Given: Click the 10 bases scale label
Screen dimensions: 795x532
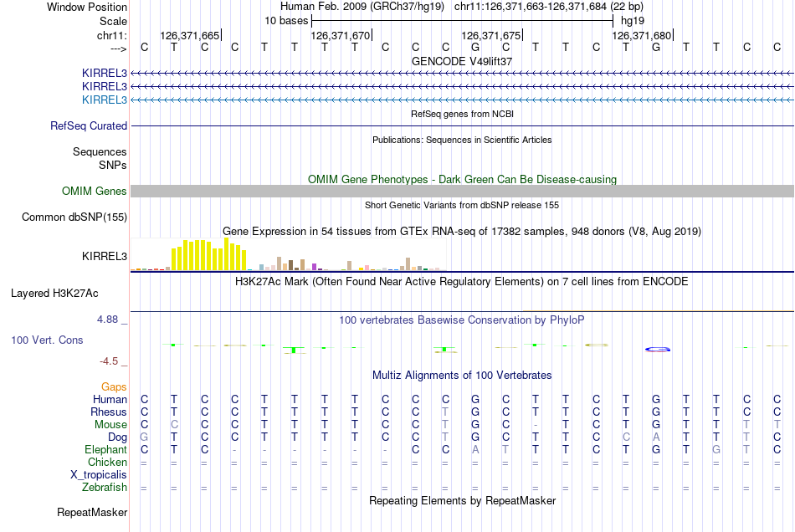Looking at the screenshot, I should pos(286,21).
